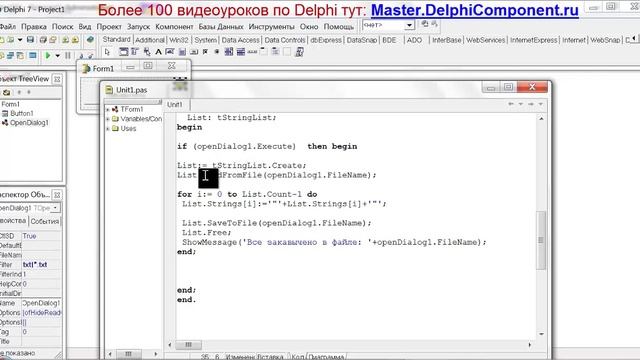
Task: Open the Open-file dropdown arrow
Action: point(20,40)
